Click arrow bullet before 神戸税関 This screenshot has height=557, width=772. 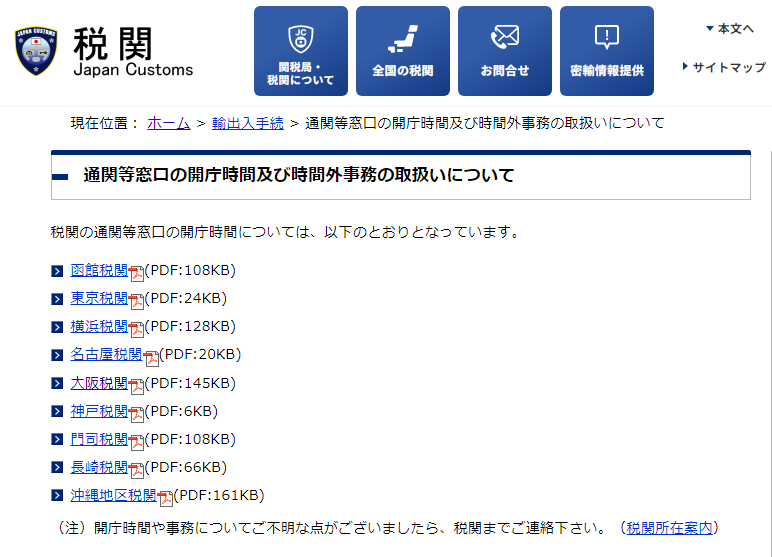click(x=57, y=411)
